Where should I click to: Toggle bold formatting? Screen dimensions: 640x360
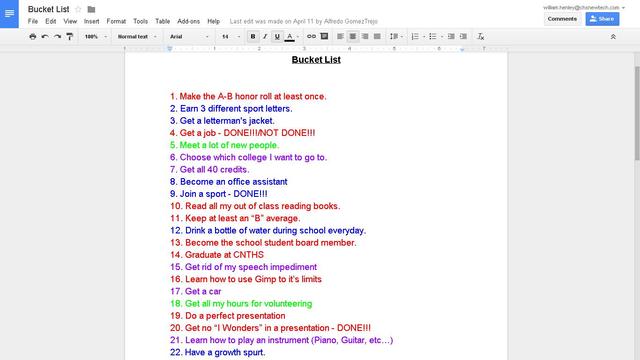(x=253, y=37)
